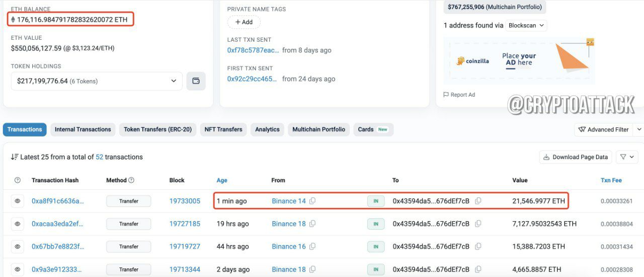Click the 52 total transactions link

click(100, 157)
